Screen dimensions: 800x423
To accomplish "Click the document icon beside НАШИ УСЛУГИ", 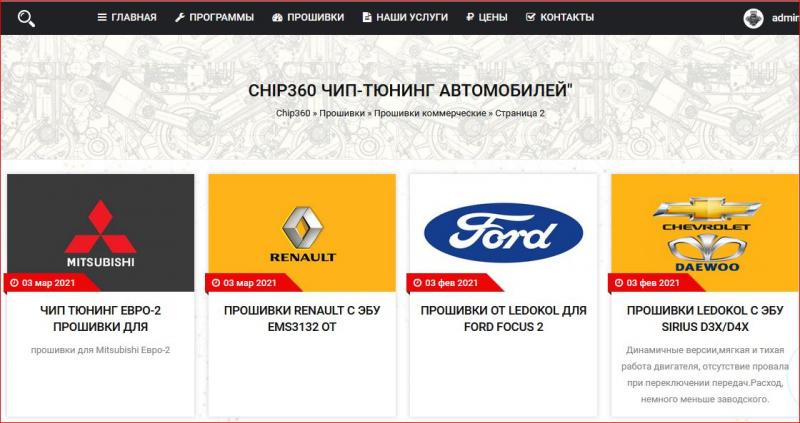I will [366, 17].
